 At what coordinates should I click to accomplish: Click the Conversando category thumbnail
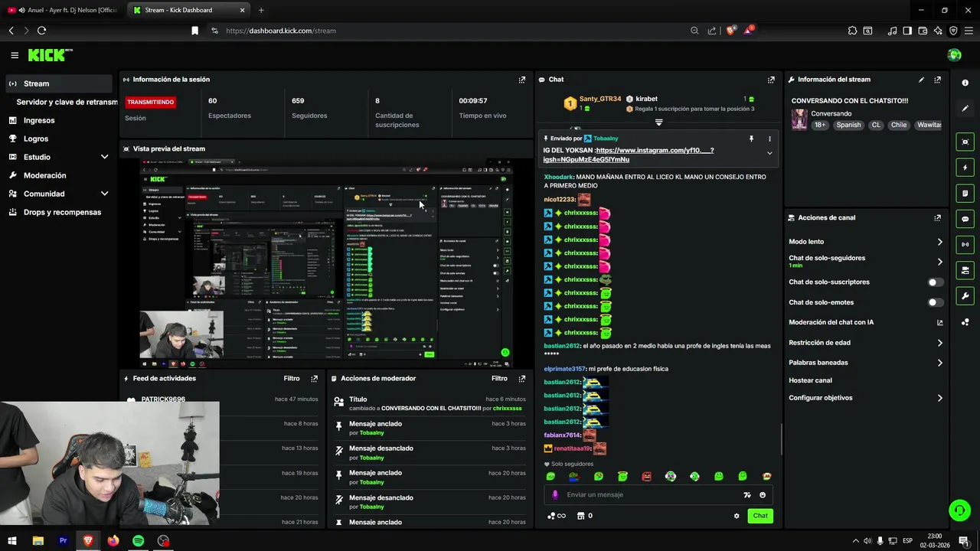tap(799, 119)
